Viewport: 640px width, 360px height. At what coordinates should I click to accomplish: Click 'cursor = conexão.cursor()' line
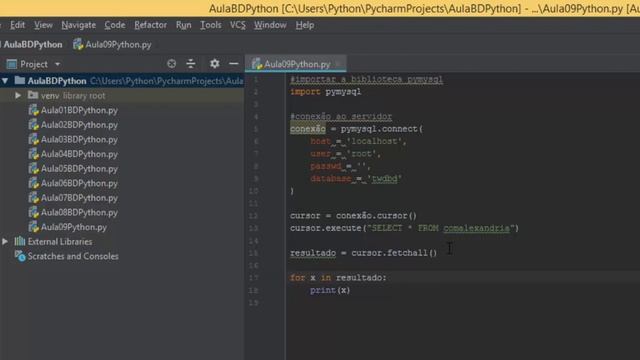pyautogui.click(x=353, y=216)
